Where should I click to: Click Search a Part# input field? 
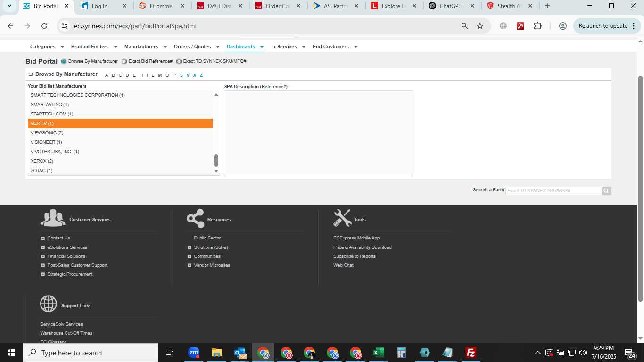(x=553, y=191)
